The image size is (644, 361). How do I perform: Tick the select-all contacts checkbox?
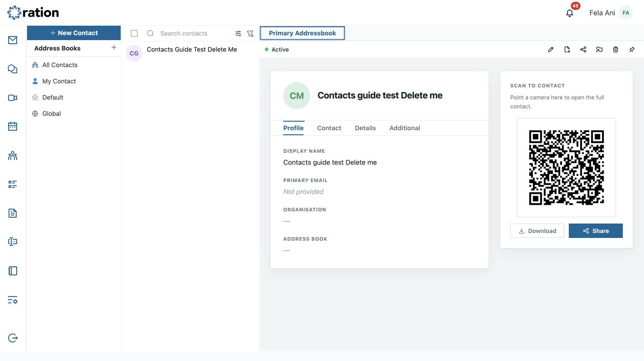click(x=134, y=33)
